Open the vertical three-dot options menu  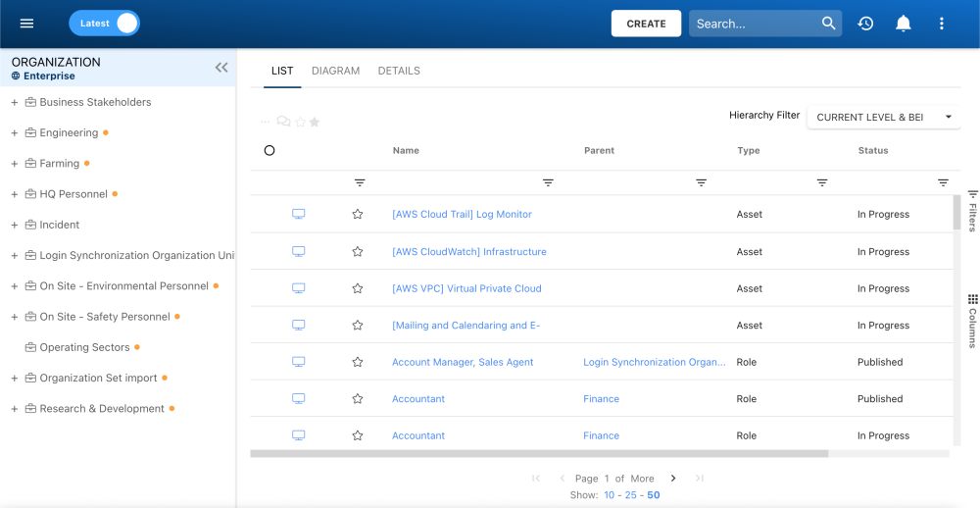click(942, 24)
